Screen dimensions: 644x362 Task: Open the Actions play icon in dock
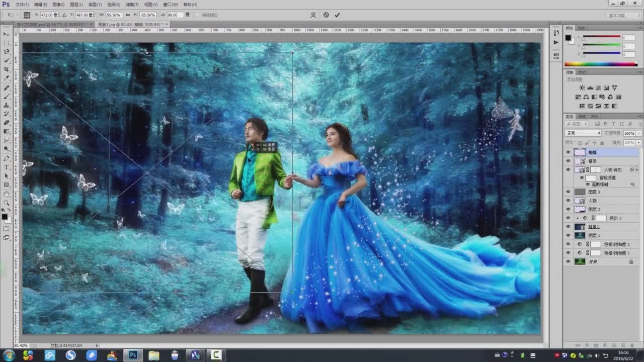[556, 42]
